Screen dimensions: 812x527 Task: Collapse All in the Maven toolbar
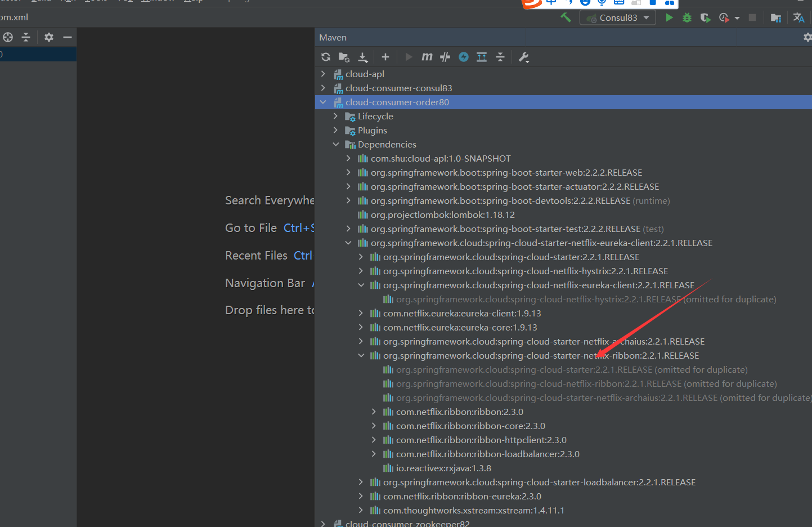click(500, 57)
